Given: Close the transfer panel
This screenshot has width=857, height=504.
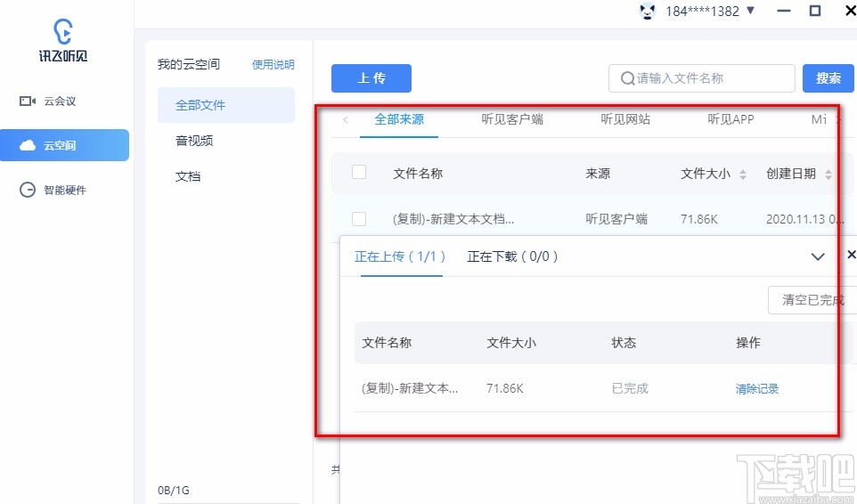Looking at the screenshot, I should pos(852,255).
